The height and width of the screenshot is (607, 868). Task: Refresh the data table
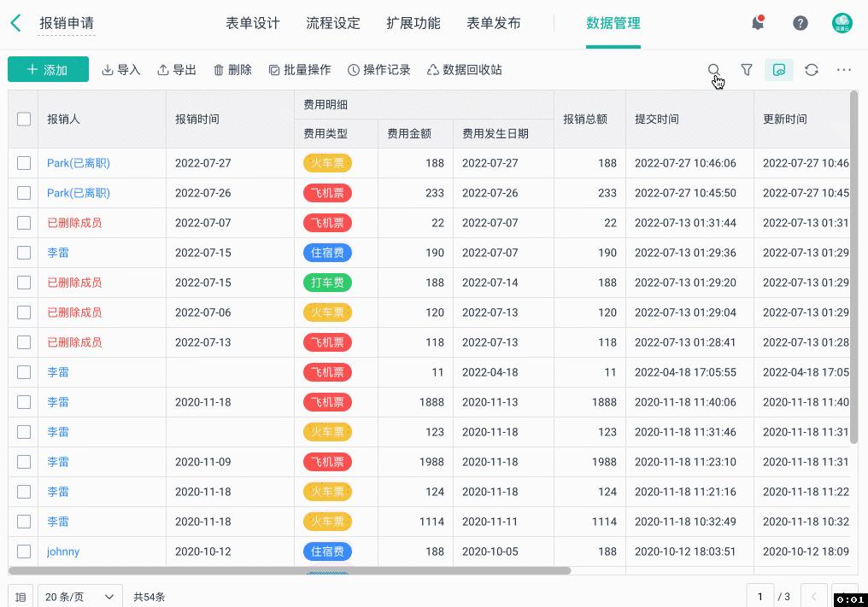coord(812,70)
